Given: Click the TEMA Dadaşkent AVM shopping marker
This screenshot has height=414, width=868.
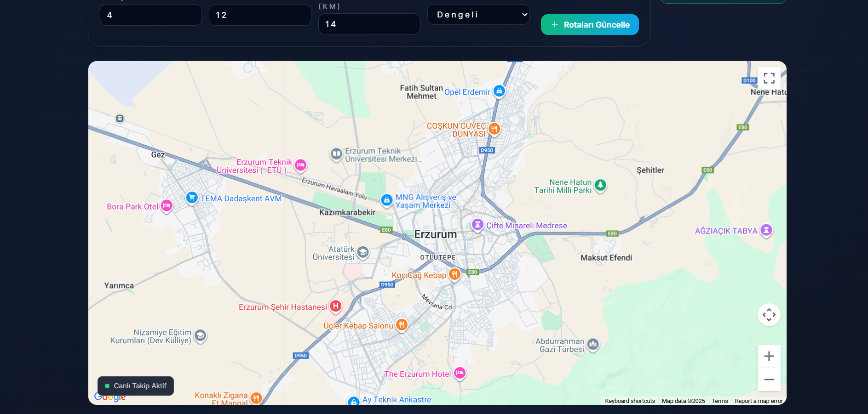Looking at the screenshot, I should [192, 198].
